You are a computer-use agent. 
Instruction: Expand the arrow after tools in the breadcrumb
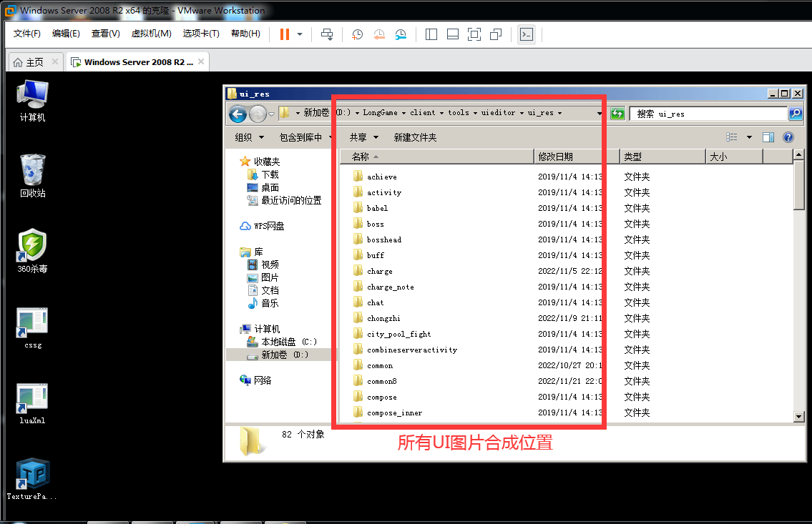(475, 113)
